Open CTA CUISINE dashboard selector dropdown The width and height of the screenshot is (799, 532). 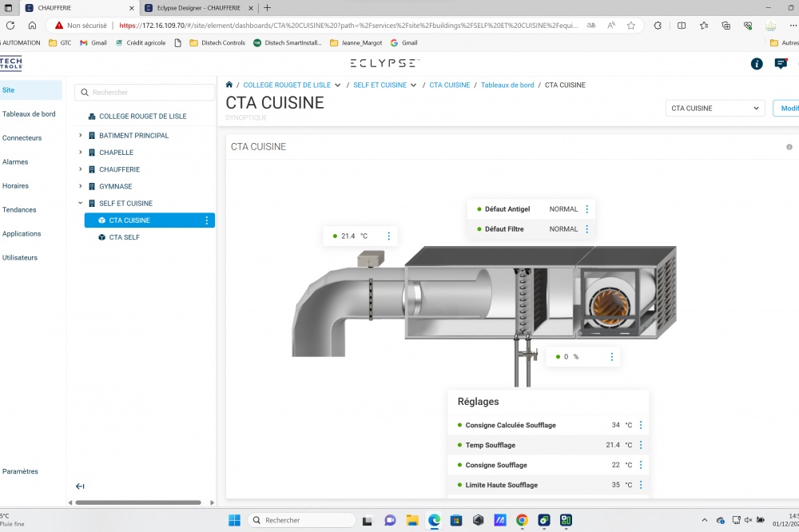[x=714, y=108]
